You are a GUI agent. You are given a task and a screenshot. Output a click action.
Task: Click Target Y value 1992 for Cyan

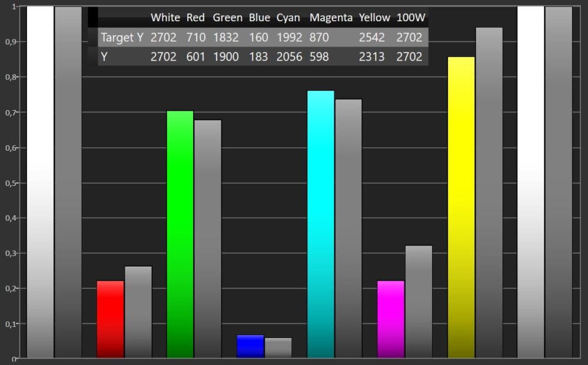click(289, 37)
